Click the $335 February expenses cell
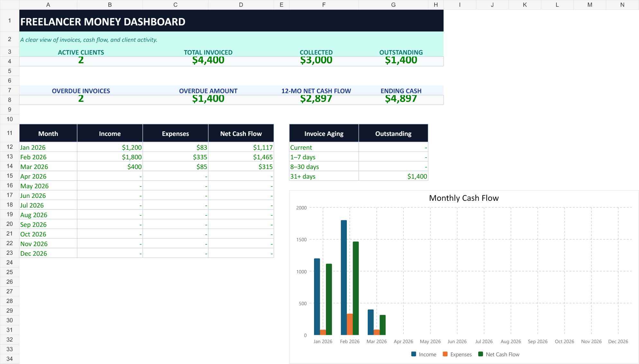639x364 pixels. (x=175, y=157)
